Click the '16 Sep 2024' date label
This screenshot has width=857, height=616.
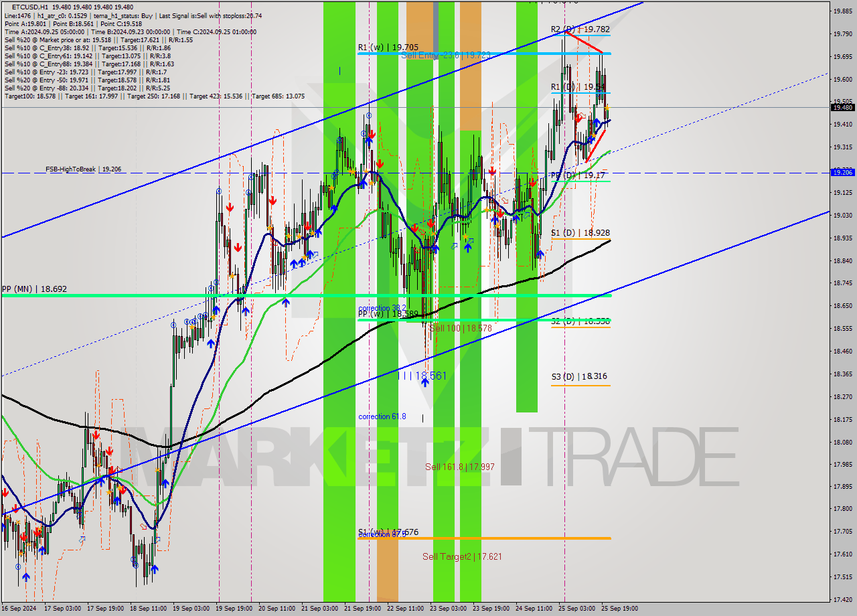tap(19, 609)
